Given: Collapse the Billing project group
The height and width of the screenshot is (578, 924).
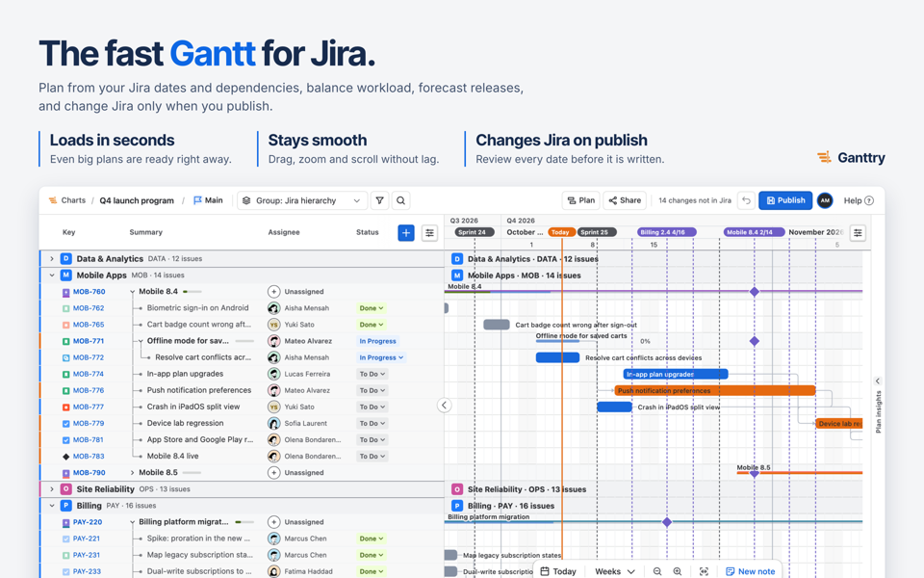Looking at the screenshot, I should (52, 506).
